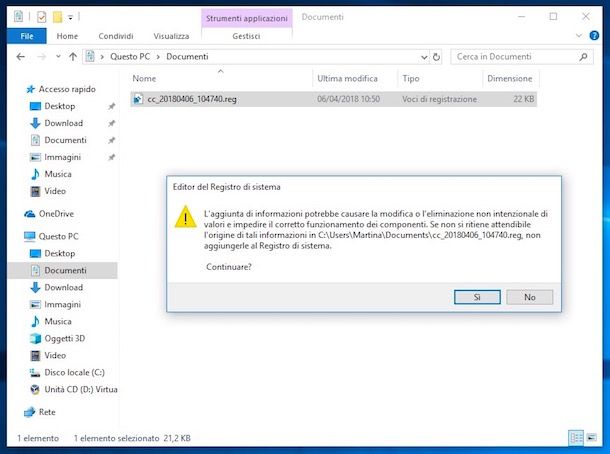This screenshot has height=454, width=610.
Task: Select highlighted Documenti under Questo PC
Action: [x=62, y=270]
